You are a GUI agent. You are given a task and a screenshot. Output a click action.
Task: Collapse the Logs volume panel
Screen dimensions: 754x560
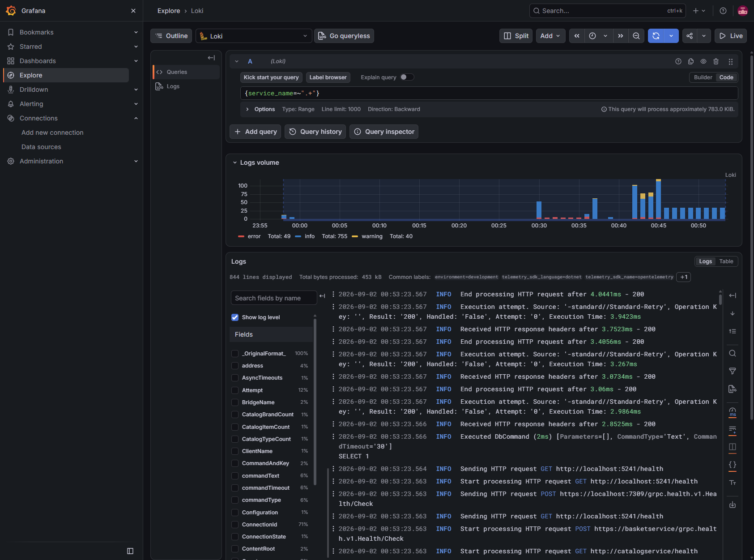pos(235,162)
